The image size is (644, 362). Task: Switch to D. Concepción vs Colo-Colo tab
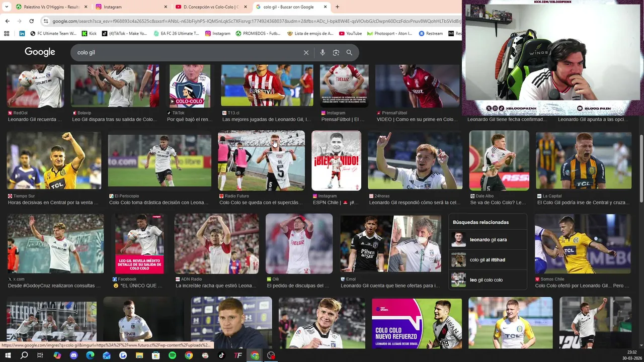coord(211,7)
